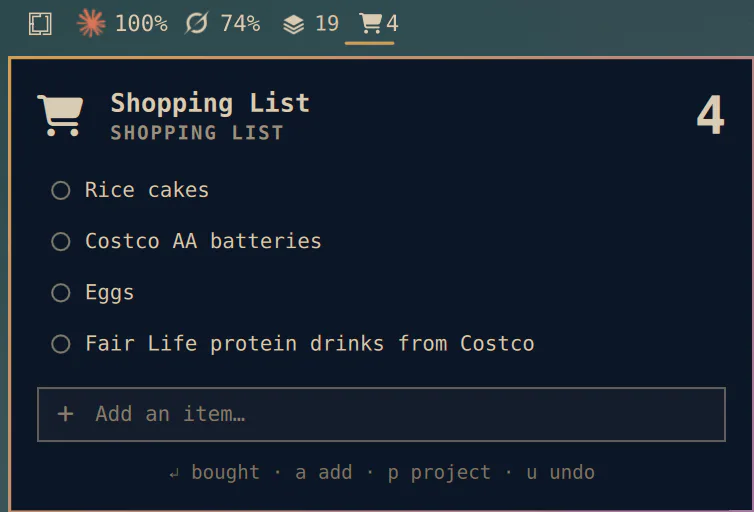Click the 'u undo' shortcut hint
The width and height of the screenshot is (754, 512).
[x=560, y=473]
